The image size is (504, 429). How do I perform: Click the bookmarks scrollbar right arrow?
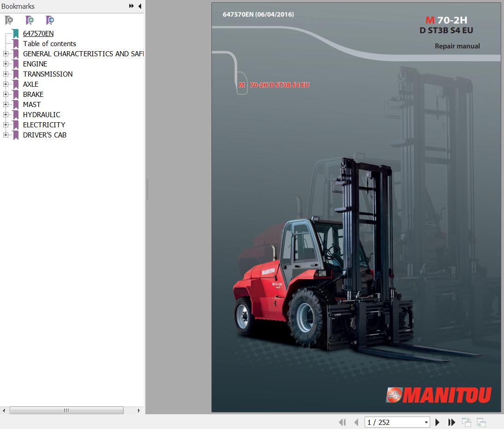click(x=138, y=411)
